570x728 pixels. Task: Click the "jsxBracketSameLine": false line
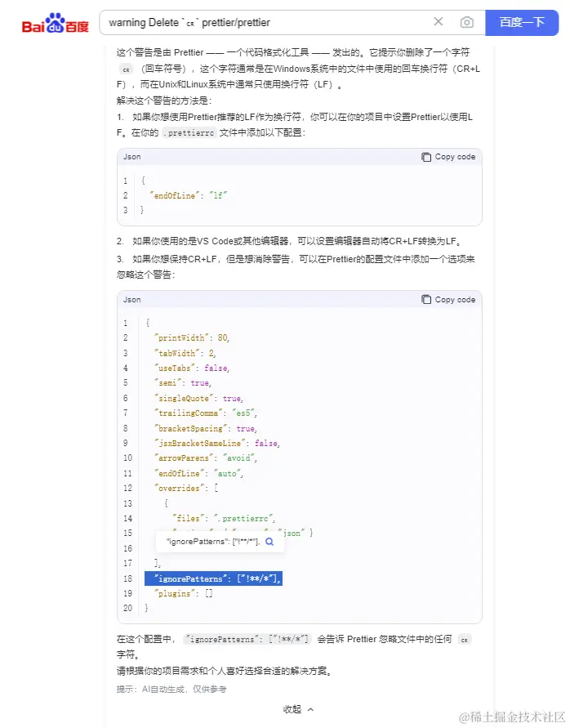click(x=216, y=443)
